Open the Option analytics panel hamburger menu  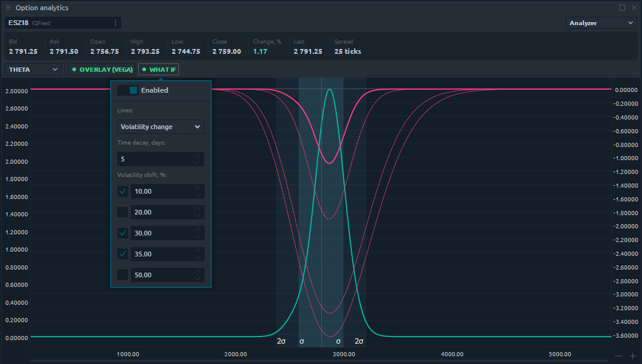pyautogui.click(x=8, y=8)
